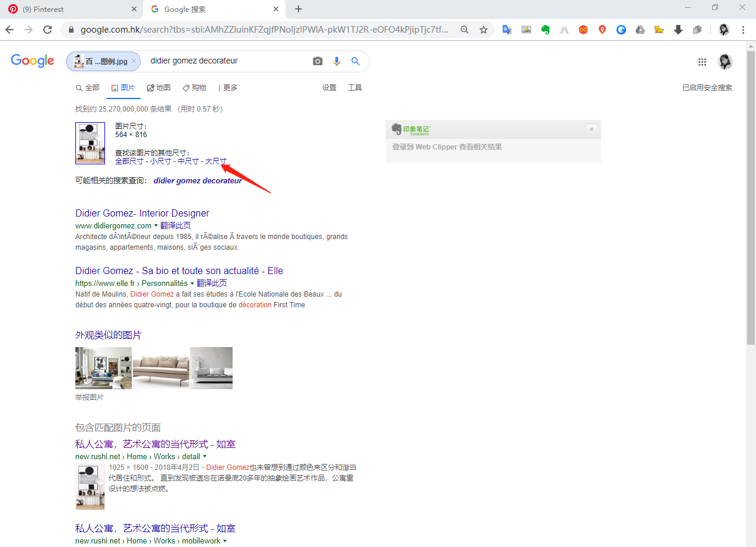Image resolution: width=756 pixels, height=547 pixels.
Task: Open the 地图 results tab
Action: tap(159, 88)
